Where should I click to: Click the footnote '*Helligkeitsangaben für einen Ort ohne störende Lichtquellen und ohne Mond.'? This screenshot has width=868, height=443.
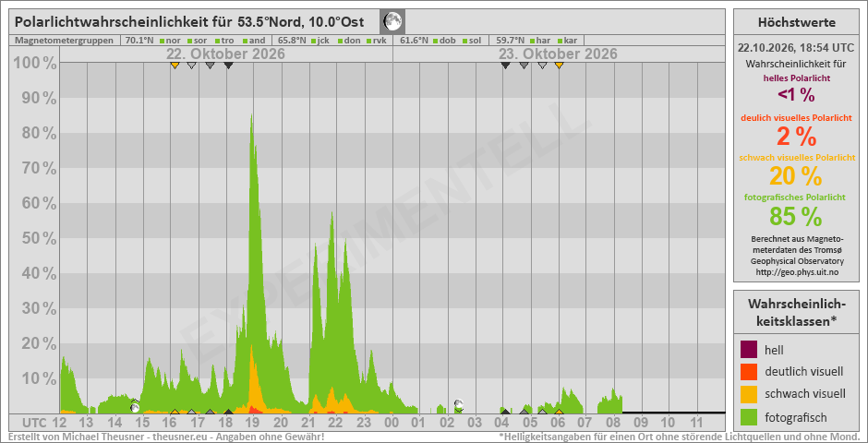[x=679, y=437]
